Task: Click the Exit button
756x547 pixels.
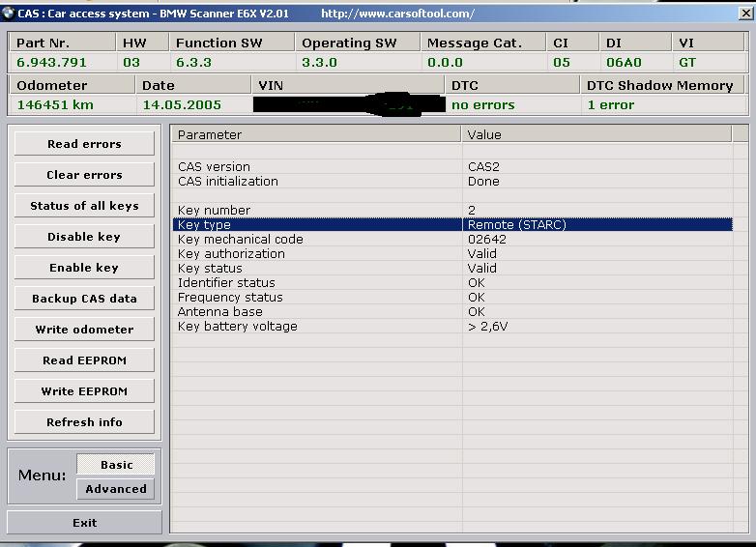Action: [x=84, y=523]
